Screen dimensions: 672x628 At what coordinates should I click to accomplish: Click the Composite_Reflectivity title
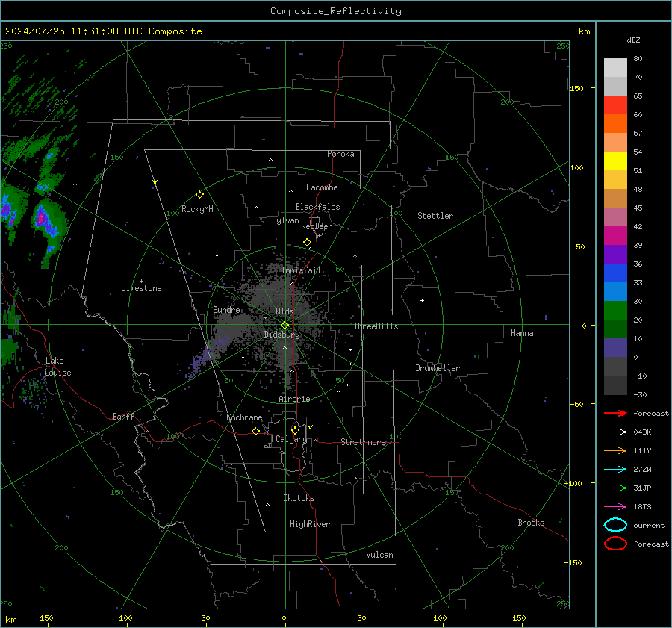[x=336, y=11]
